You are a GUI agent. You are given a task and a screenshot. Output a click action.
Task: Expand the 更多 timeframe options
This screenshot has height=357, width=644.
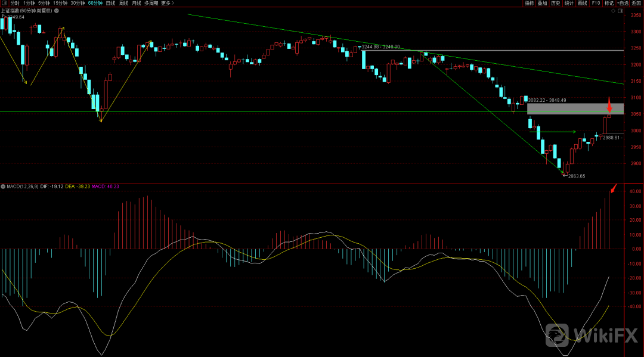(168, 3)
